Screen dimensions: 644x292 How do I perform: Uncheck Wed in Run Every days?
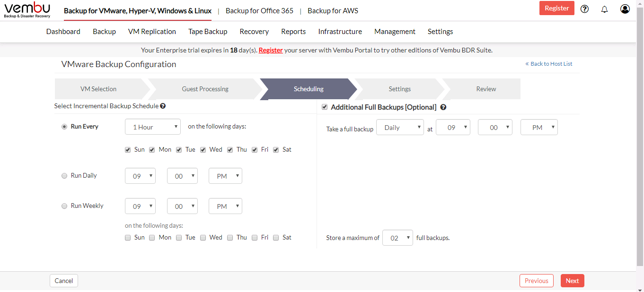[203, 150]
